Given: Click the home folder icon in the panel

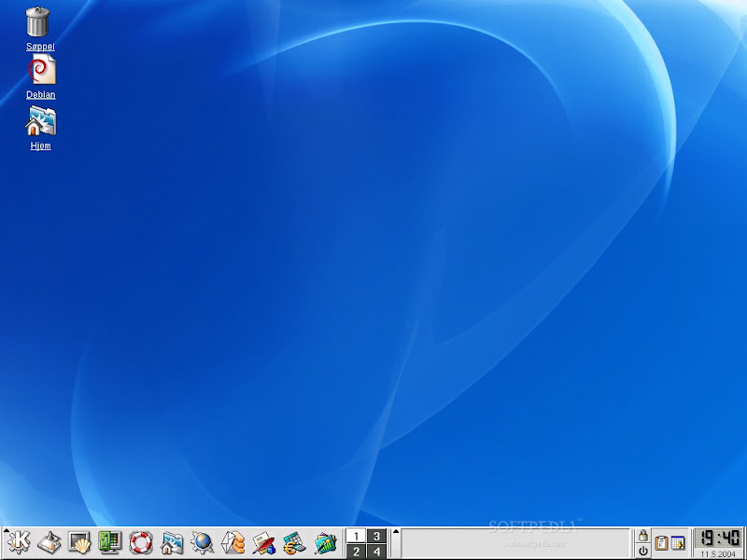Looking at the screenshot, I should pyautogui.click(x=172, y=541).
